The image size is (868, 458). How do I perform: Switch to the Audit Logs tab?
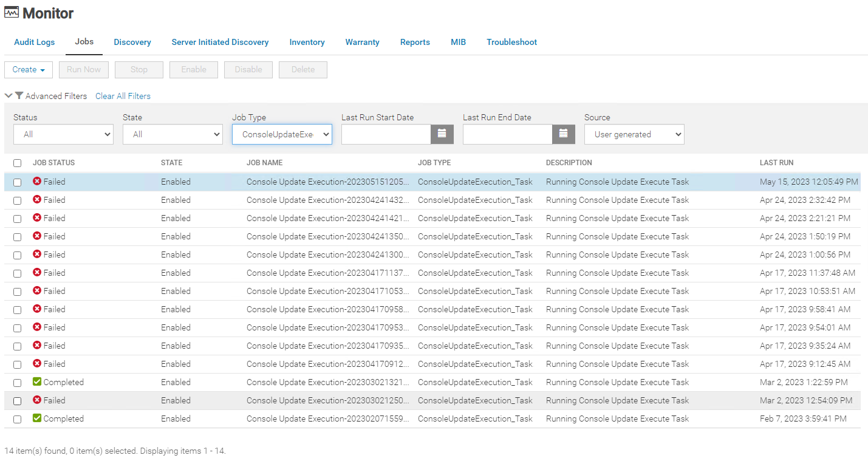pyautogui.click(x=35, y=42)
